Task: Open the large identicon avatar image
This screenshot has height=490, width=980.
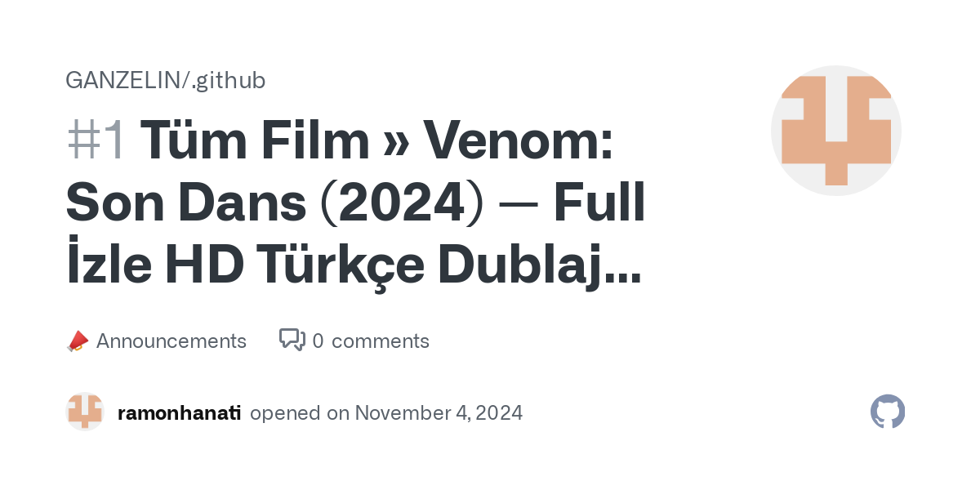Action: [x=836, y=131]
